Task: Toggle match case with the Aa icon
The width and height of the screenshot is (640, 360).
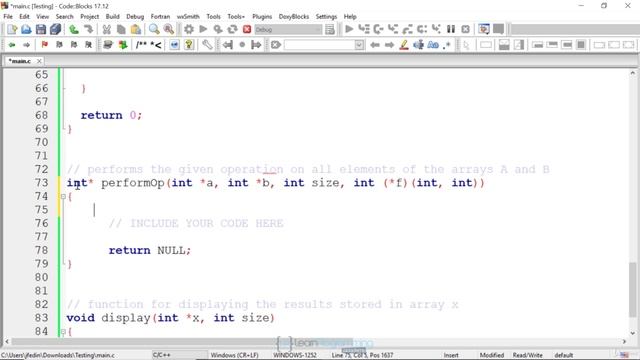Action: 433,45
